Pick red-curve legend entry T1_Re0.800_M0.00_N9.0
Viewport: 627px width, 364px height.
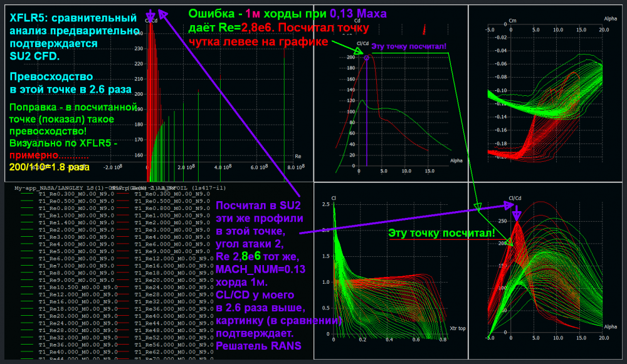172,208
